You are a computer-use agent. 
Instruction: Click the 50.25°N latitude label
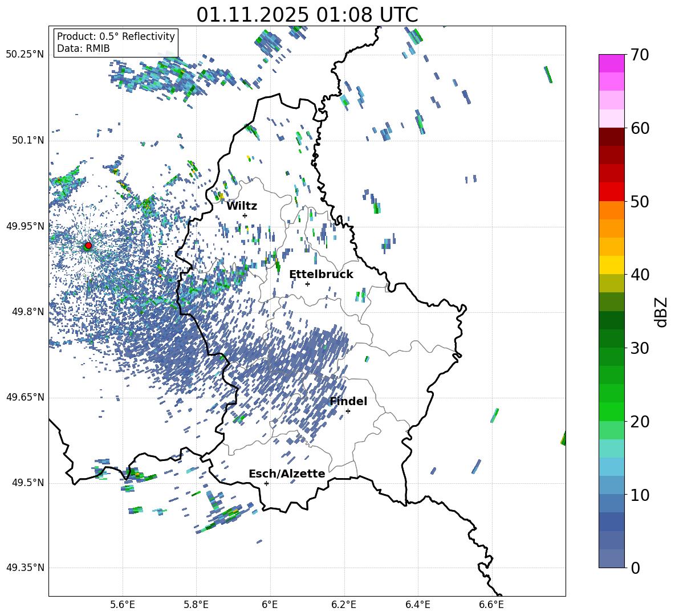[x=25, y=55]
